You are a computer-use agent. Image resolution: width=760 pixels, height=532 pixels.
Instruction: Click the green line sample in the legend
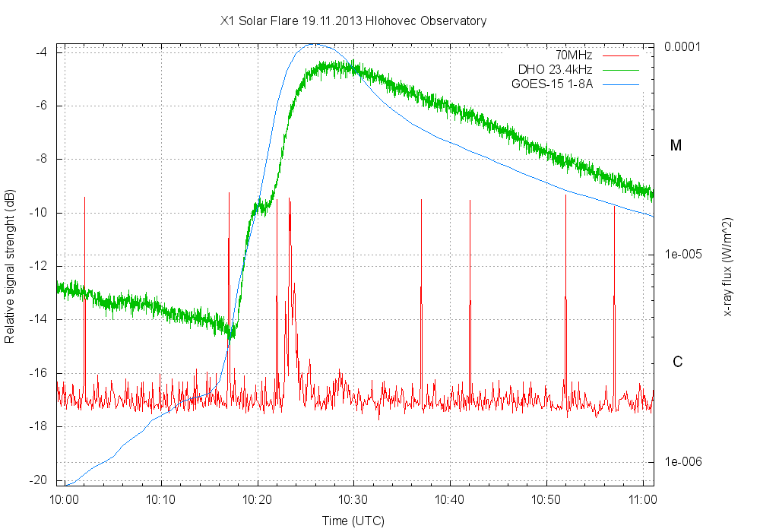621,70
